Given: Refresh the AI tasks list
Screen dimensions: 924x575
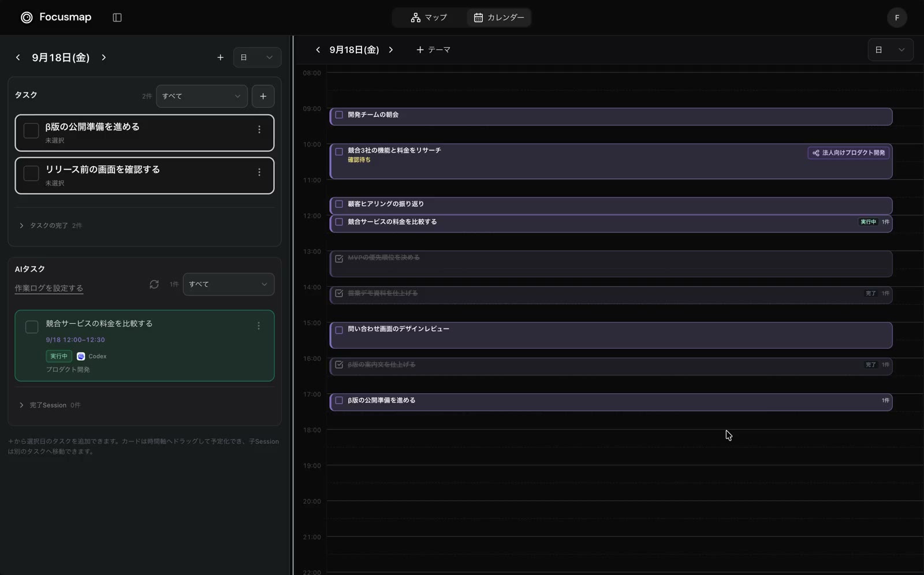Looking at the screenshot, I should click(x=154, y=284).
